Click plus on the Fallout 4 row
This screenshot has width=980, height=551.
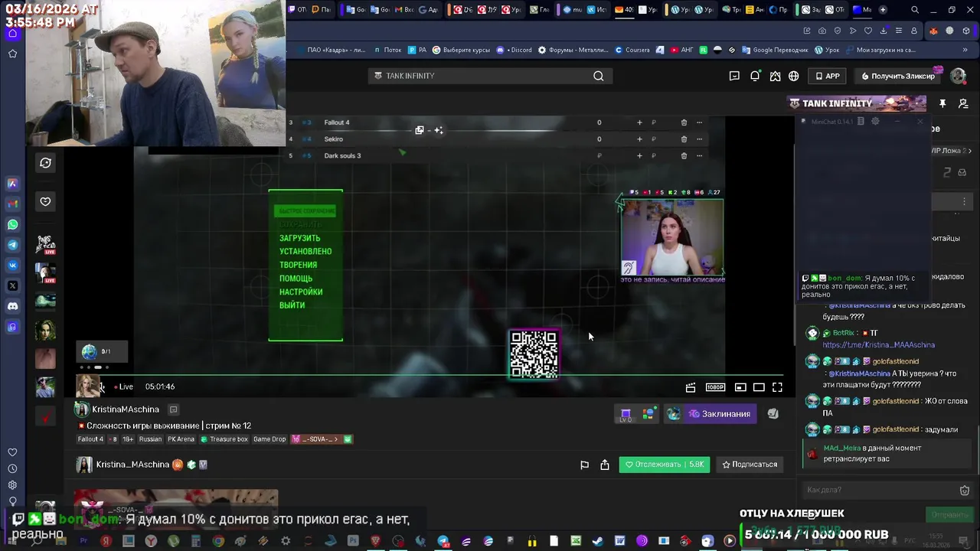tap(639, 122)
